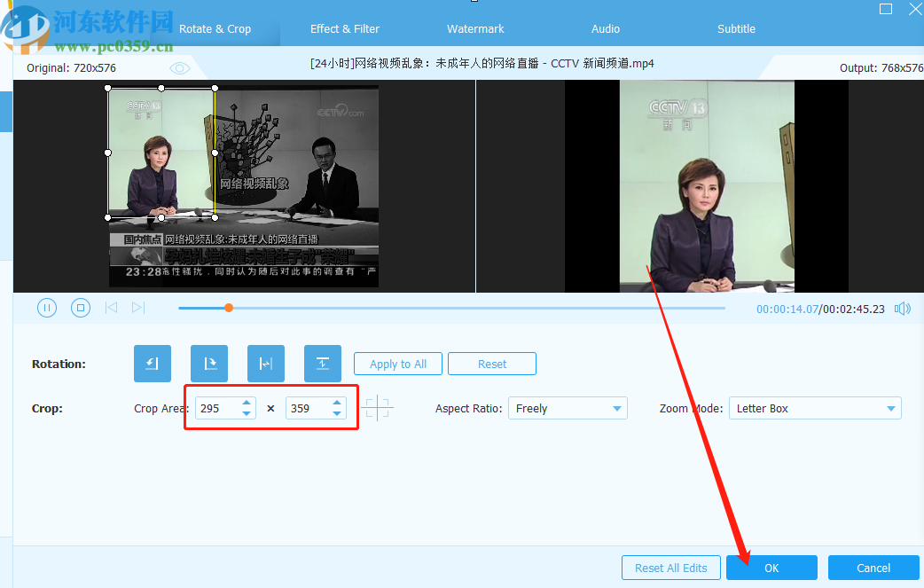This screenshot has height=588, width=924.
Task: Click the speaker icon to mute audio
Action: point(903,308)
